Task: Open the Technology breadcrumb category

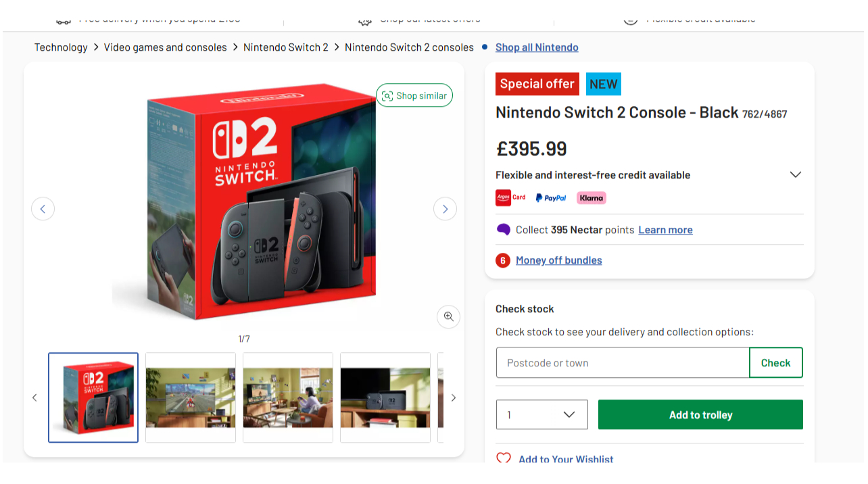Action: (x=60, y=47)
